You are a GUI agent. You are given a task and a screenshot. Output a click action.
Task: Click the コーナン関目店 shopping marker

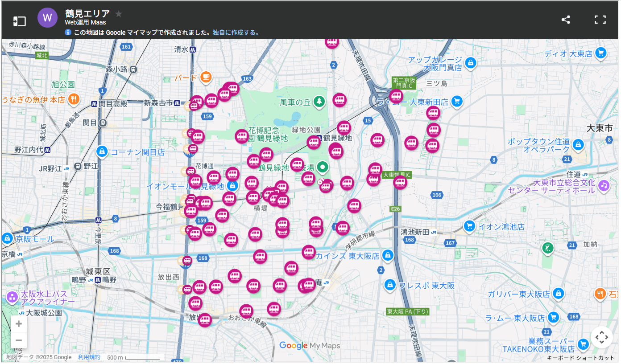102,152
